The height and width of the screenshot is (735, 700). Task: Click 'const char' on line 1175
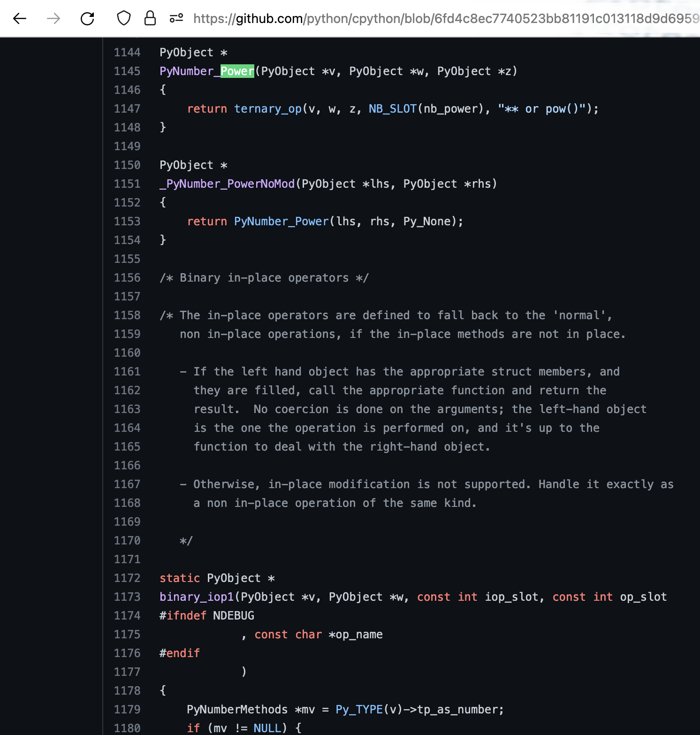pos(288,635)
